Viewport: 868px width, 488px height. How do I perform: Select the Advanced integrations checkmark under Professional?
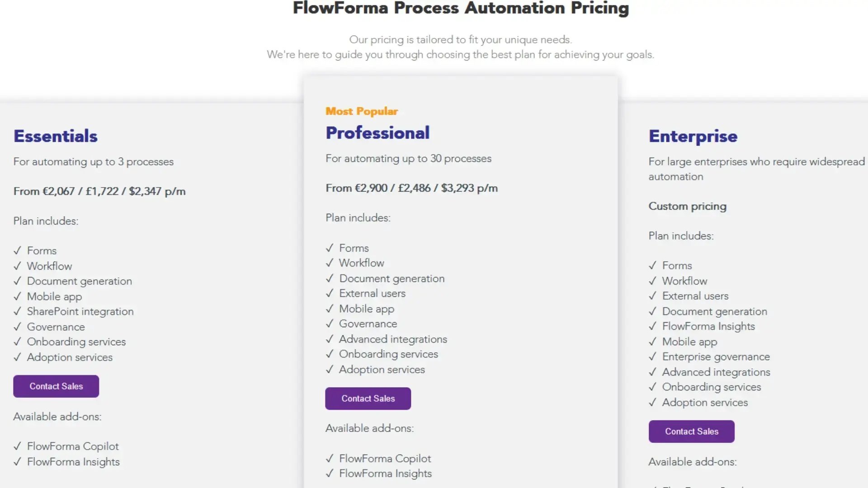(x=329, y=339)
